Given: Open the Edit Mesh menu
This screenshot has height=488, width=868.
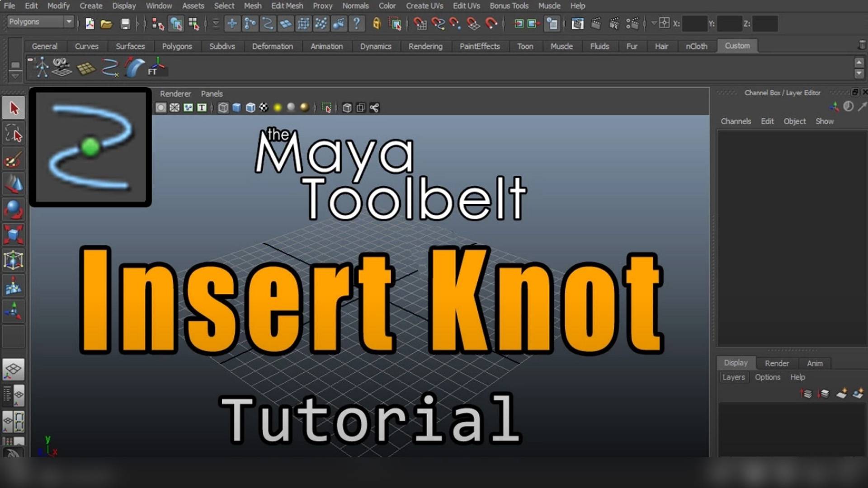Looking at the screenshot, I should (287, 6).
